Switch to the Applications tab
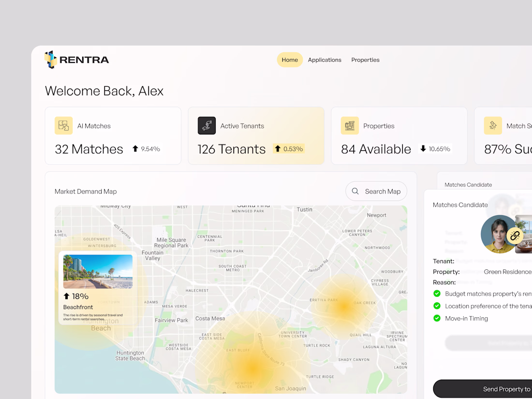Image resolution: width=532 pixels, height=399 pixels. click(325, 59)
